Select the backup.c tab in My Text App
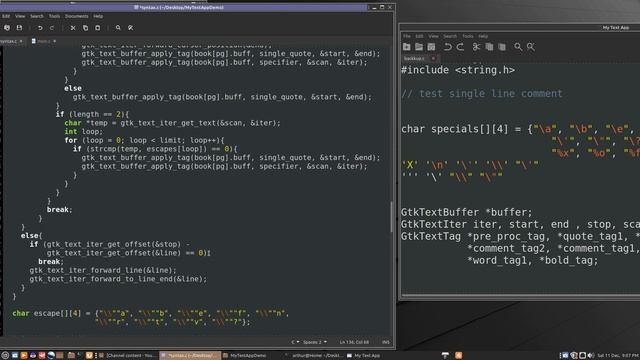Screen dimensions: 640x360 [414, 58]
